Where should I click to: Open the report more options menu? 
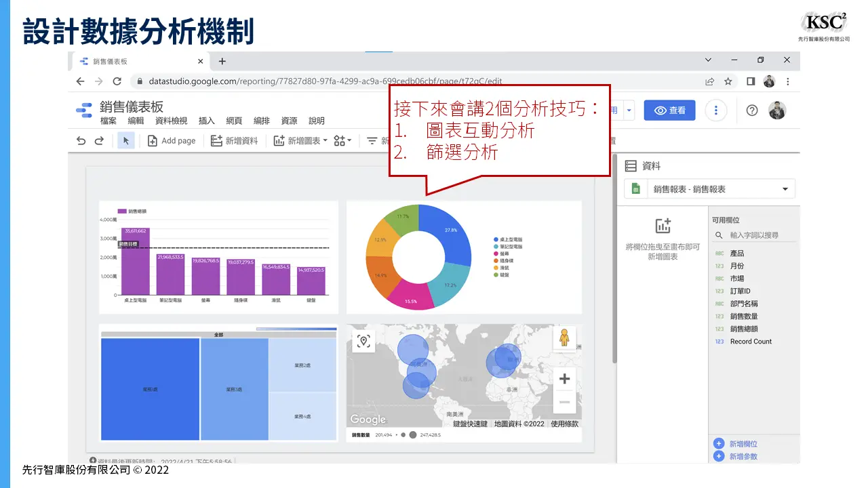click(x=716, y=110)
